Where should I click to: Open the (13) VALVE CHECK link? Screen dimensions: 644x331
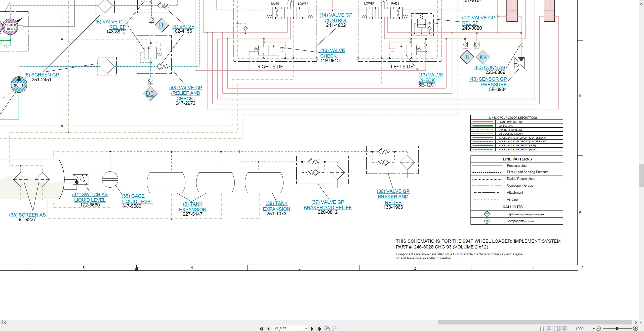(431, 77)
